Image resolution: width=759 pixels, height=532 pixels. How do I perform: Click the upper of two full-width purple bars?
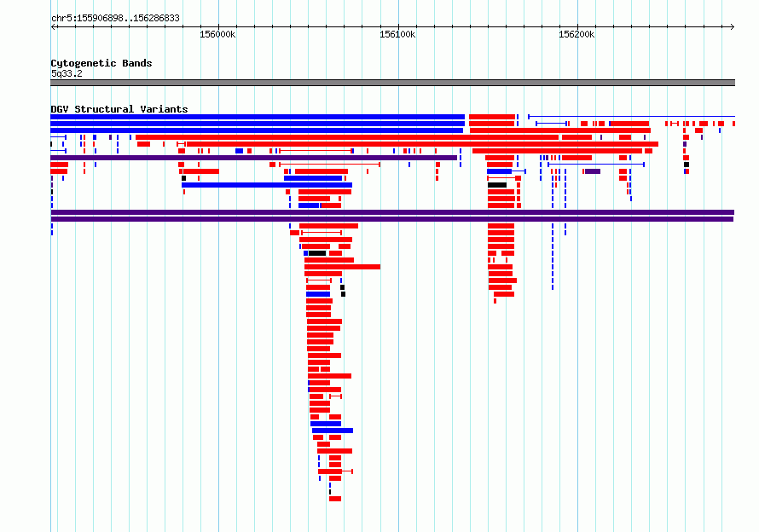pyautogui.click(x=392, y=212)
